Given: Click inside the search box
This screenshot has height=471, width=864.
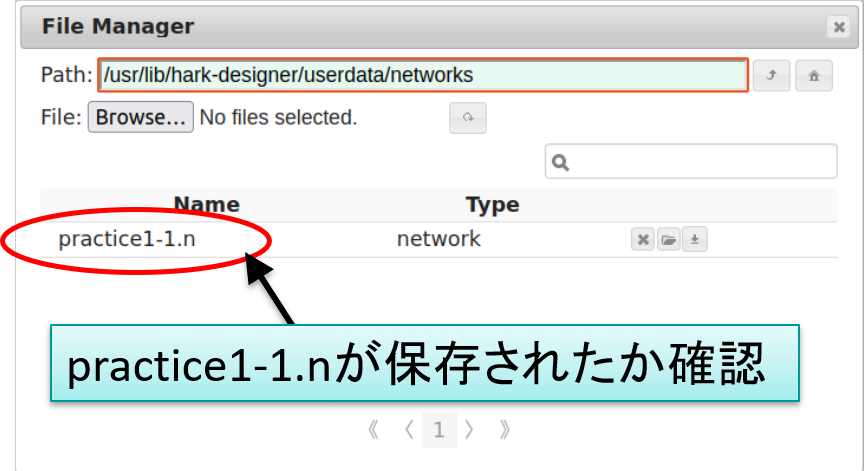Looking at the screenshot, I should [x=691, y=161].
